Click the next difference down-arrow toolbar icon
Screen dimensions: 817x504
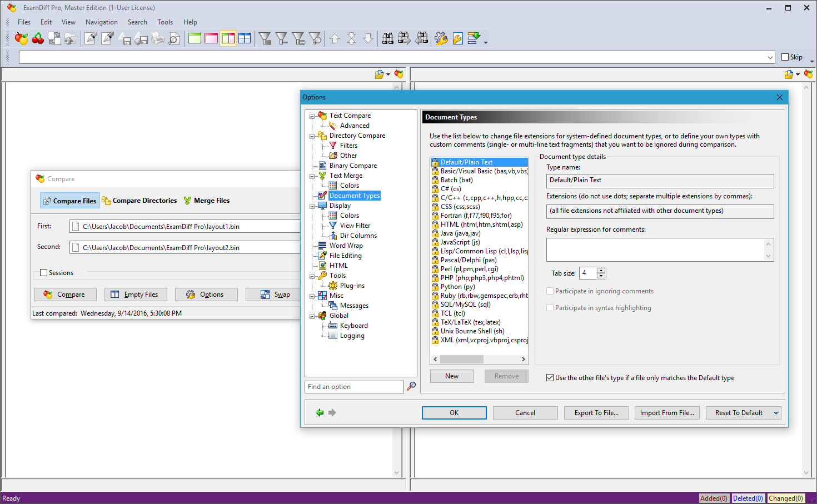[368, 38]
